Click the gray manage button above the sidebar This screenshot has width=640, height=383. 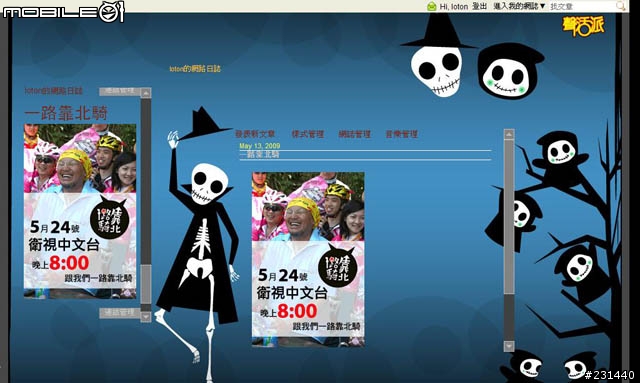click(x=120, y=91)
